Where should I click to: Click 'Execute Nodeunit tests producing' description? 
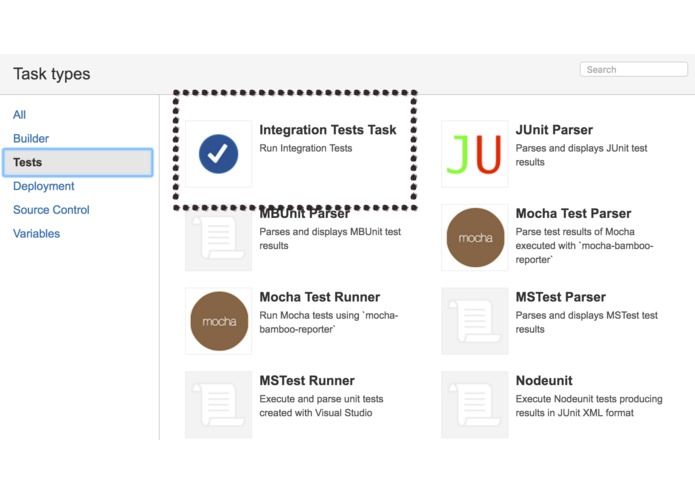point(589,406)
